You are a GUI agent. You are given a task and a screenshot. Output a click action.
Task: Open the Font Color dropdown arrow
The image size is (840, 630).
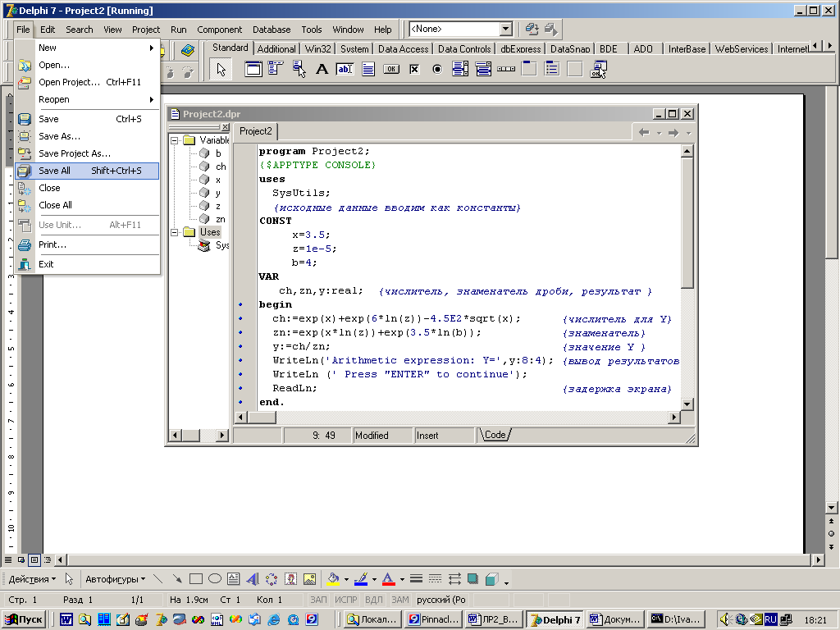[402, 579]
